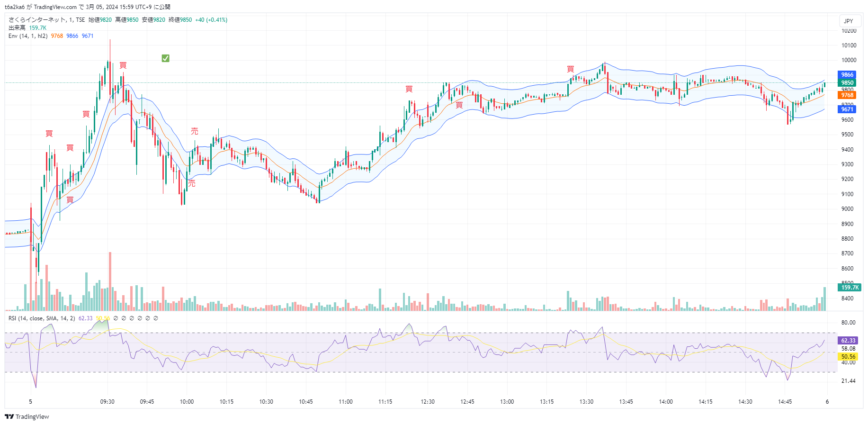Click the purple 62.33 RSI value tag
The image size is (868, 425).
848,341
